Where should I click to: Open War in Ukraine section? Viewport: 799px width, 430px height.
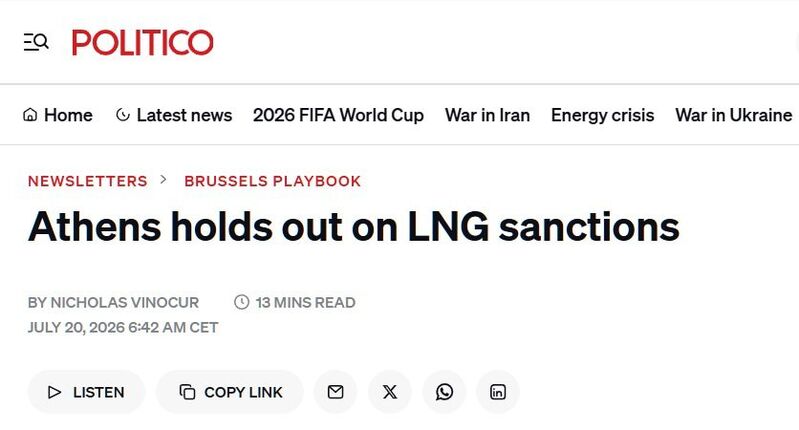(733, 115)
